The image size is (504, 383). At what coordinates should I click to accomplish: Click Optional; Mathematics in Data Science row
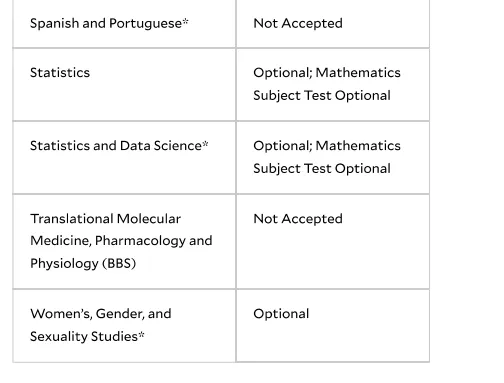click(x=327, y=146)
